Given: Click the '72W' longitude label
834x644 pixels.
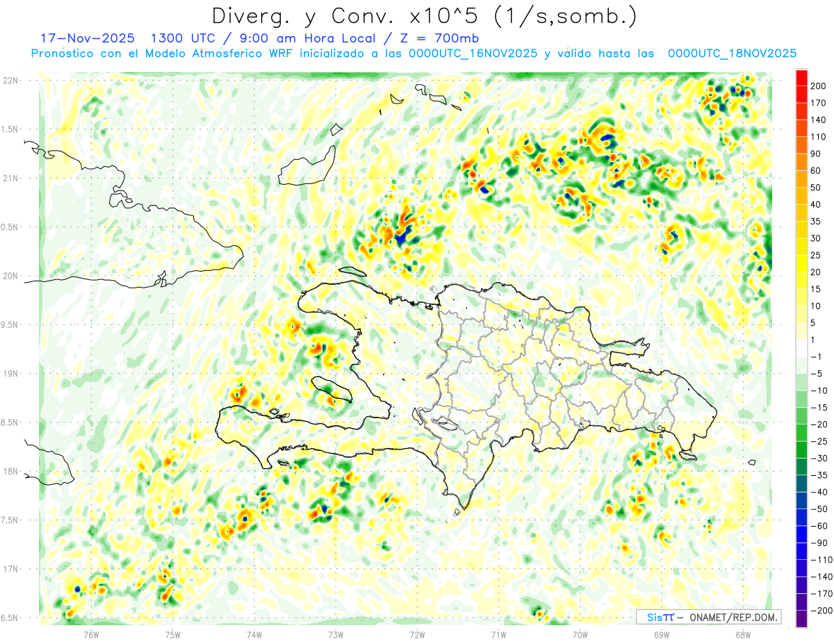Looking at the screenshot, I should 417,634.
